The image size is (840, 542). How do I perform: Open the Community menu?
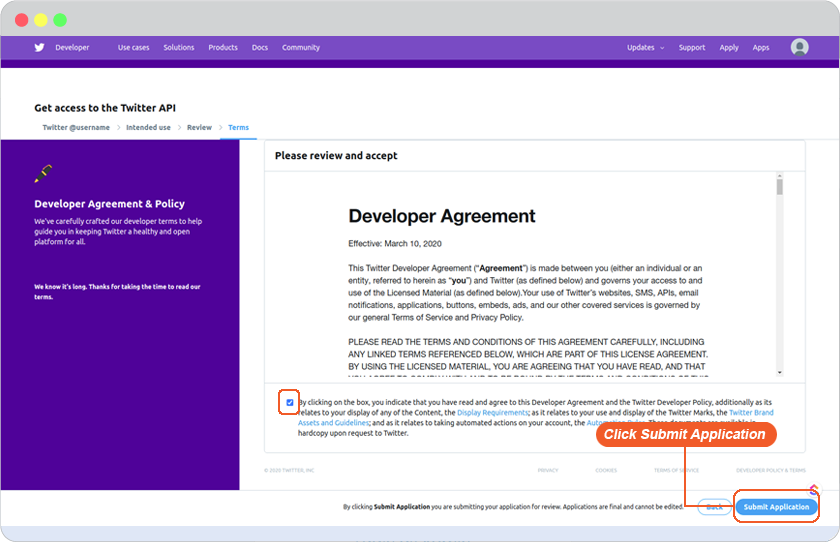click(x=301, y=48)
